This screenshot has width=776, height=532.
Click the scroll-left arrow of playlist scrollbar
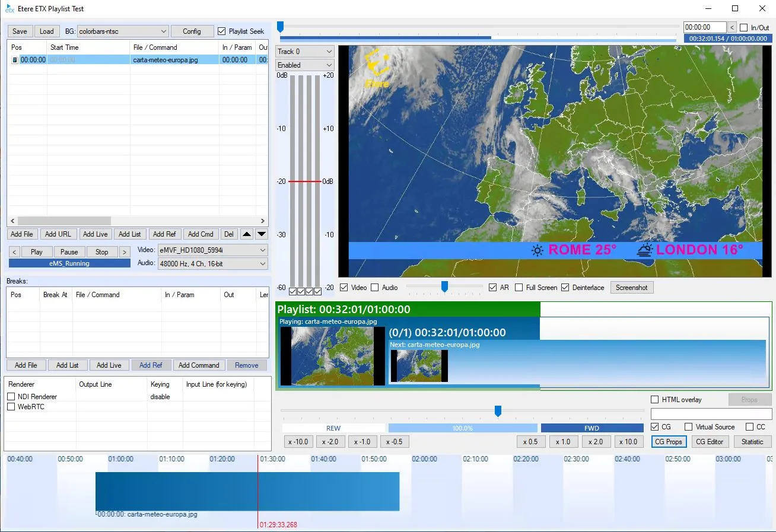coord(12,221)
